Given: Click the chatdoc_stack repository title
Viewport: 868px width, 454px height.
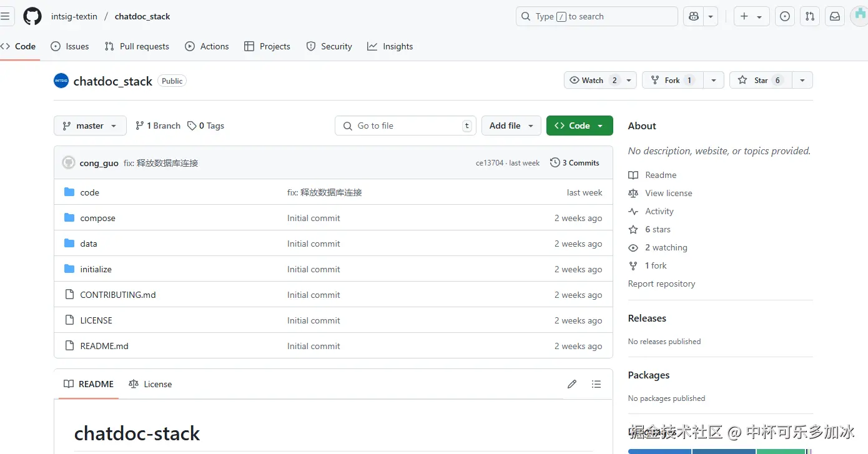Looking at the screenshot, I should (x=113, y=81).
